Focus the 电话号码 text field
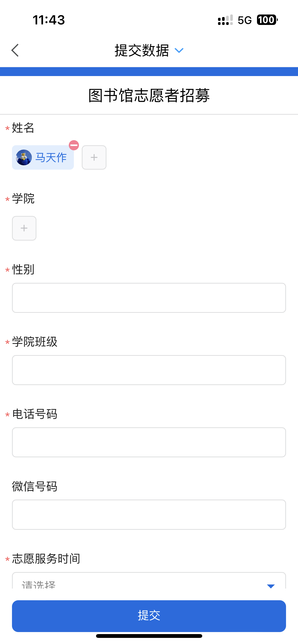The height and width of the screenshot is (644, 298). (149, 442)
